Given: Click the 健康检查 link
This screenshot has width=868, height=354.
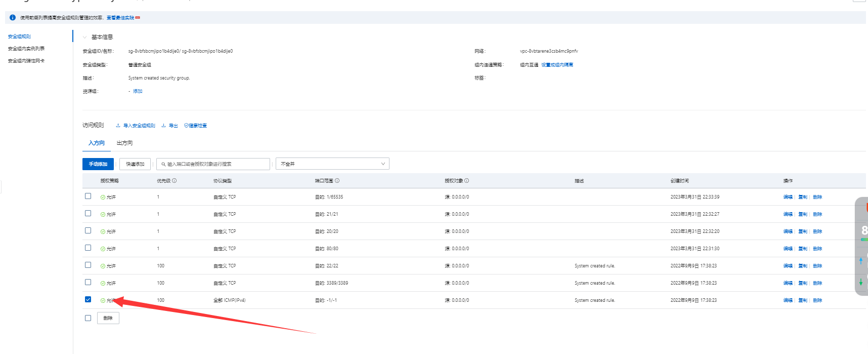Looking at the screenshot, I should 198,126.
